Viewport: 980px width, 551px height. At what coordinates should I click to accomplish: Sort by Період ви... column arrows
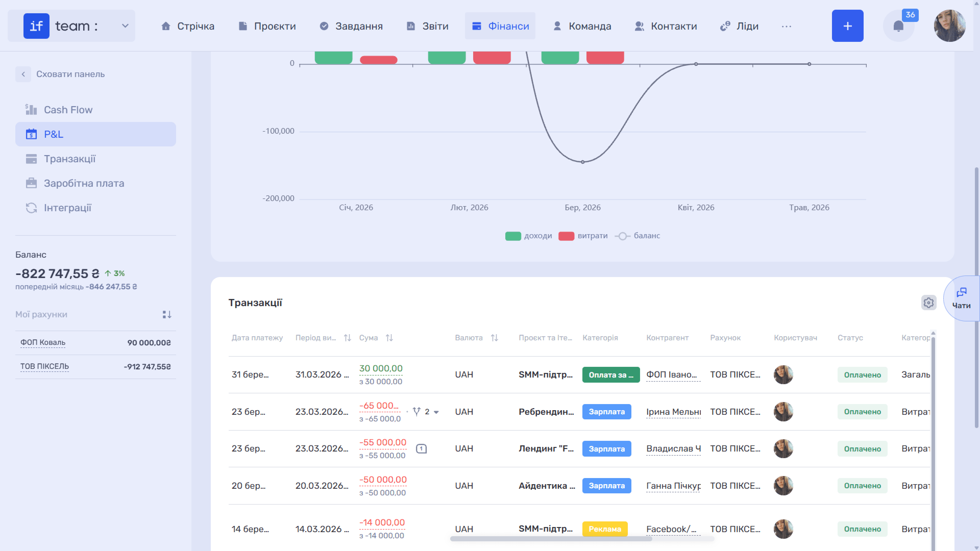347,338
